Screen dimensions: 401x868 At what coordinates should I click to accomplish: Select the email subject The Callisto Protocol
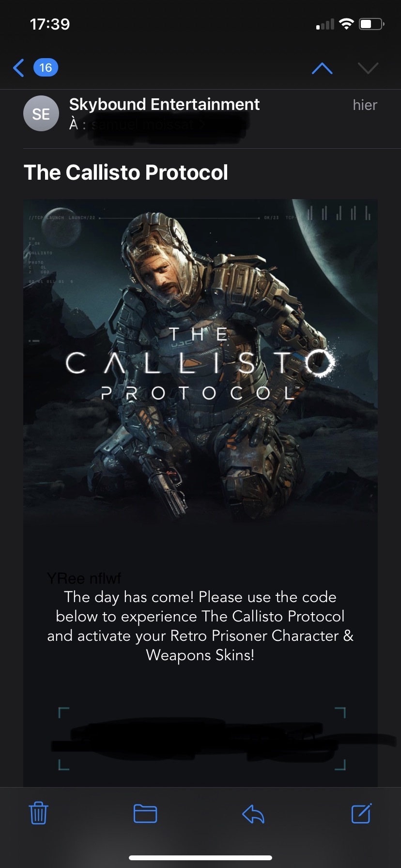coord(126,172)
